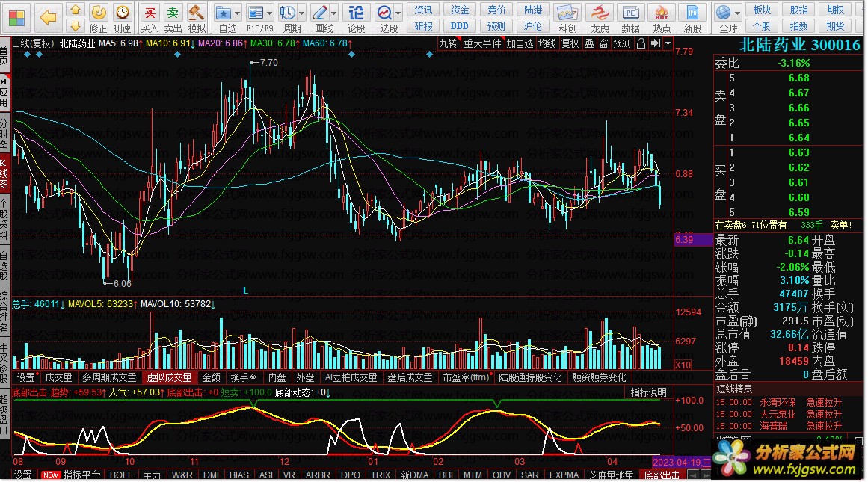Open the 指标平台 indicator platform
This screenshot has height=482, width=868.
point(82,475)
